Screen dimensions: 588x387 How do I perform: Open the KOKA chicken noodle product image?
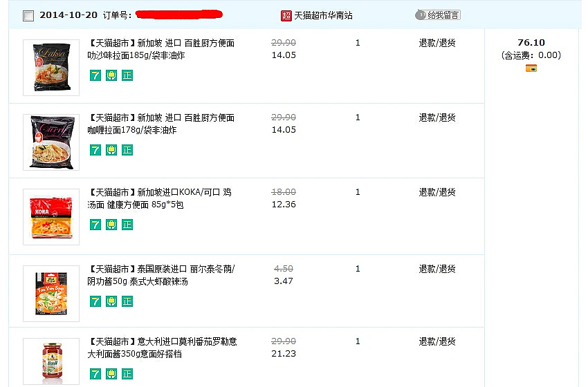coord(51,217)
